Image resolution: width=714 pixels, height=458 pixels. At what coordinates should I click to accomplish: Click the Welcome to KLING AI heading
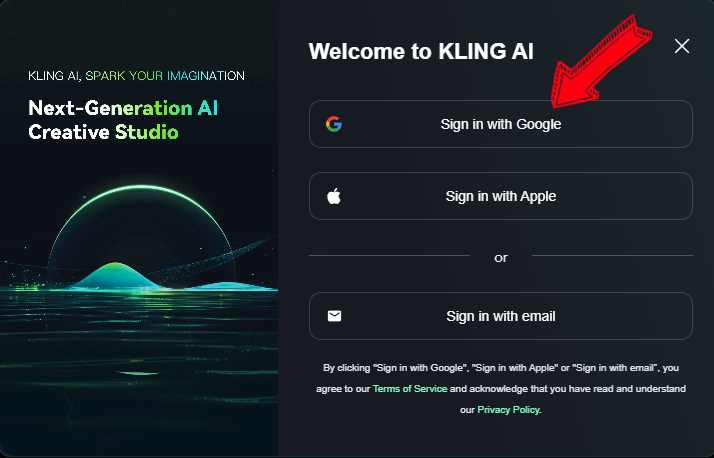[421, 51]
